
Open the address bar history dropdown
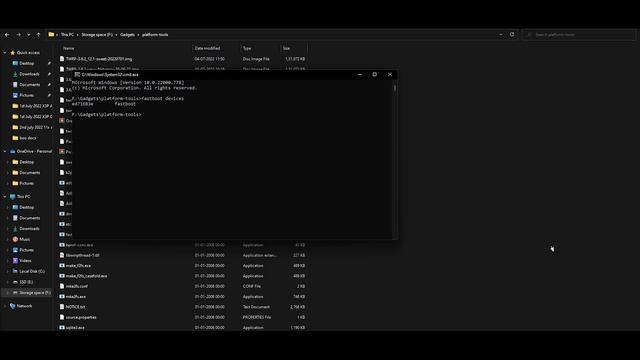click(501, 35)
